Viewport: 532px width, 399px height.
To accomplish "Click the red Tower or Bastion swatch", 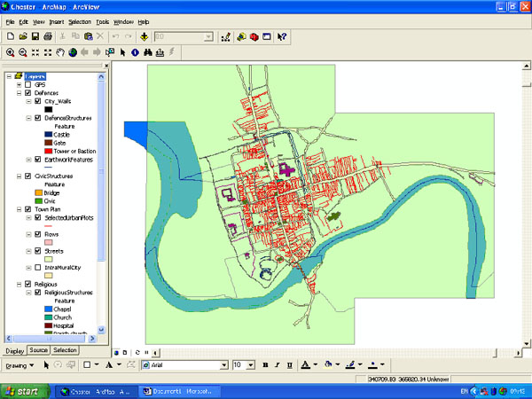I will pyautogui.click(x=47, y=151).
